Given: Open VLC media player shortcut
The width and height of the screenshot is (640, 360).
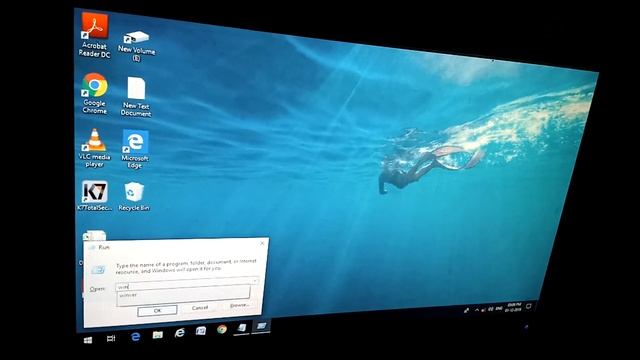Looking at the screenshot, I should coord(94,148).
